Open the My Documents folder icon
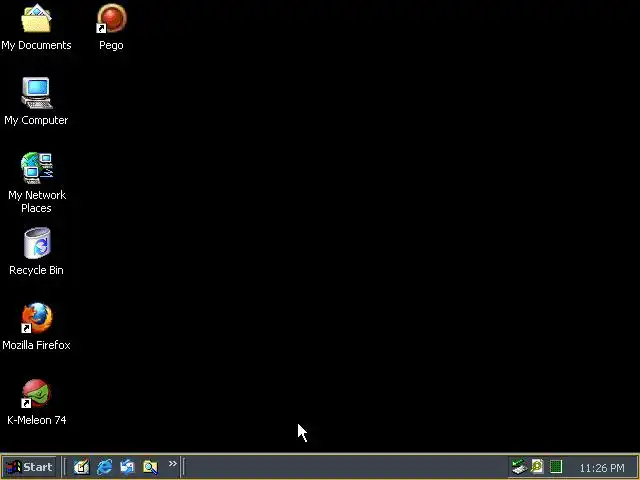Image resolution: width=640 pixels, height=480 pixels. click(x=36, y=18)
